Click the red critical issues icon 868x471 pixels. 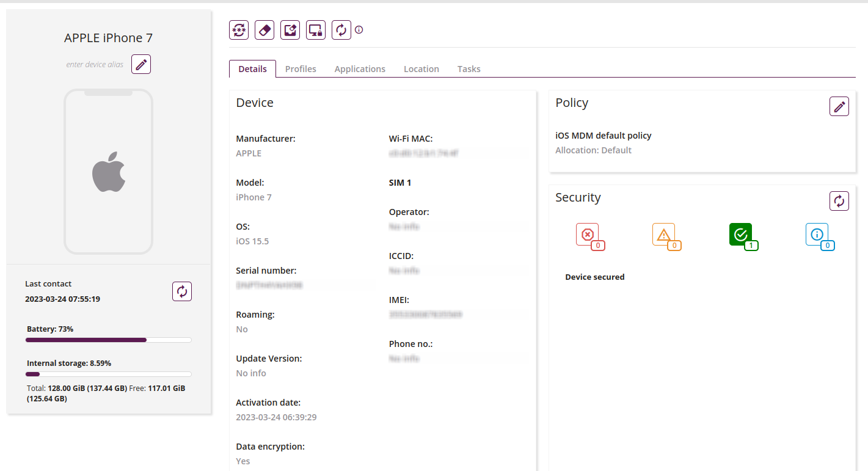(x=590, y=236)
